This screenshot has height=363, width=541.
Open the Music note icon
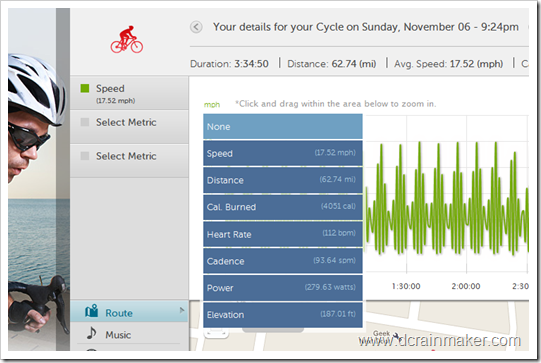tap(91, 333)
